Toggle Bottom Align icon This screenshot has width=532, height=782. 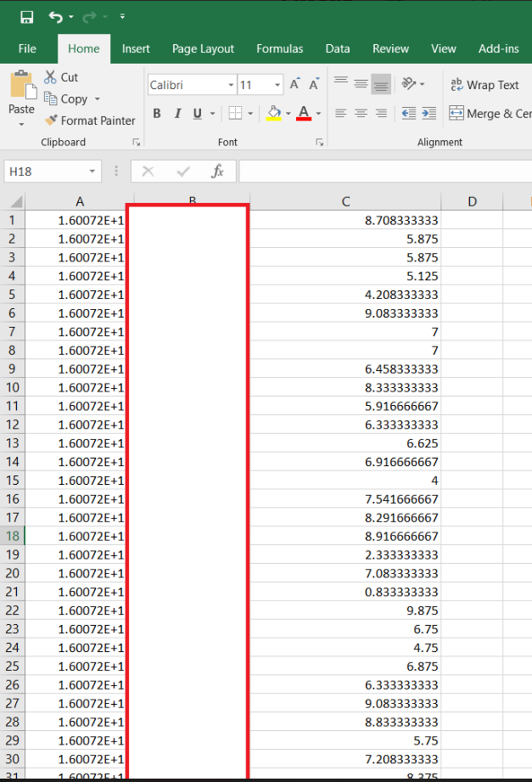[382, 84]
